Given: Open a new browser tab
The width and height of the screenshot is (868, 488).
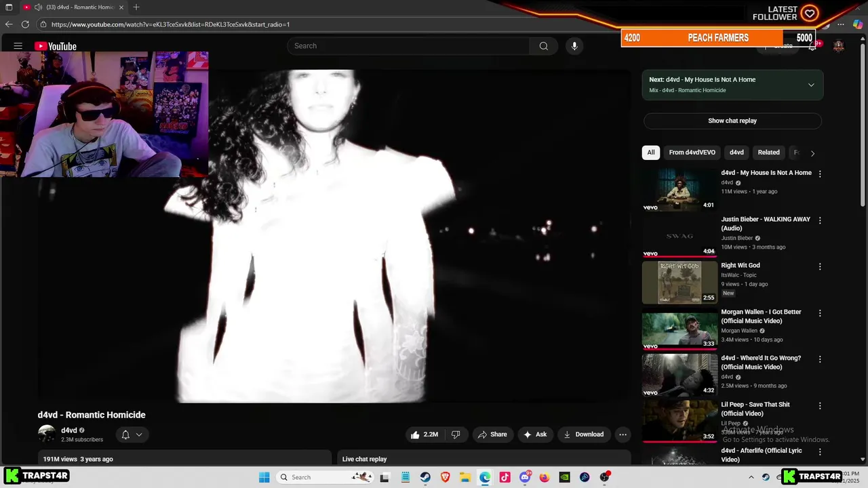Looking at the screenshot, I should point(136,7).
